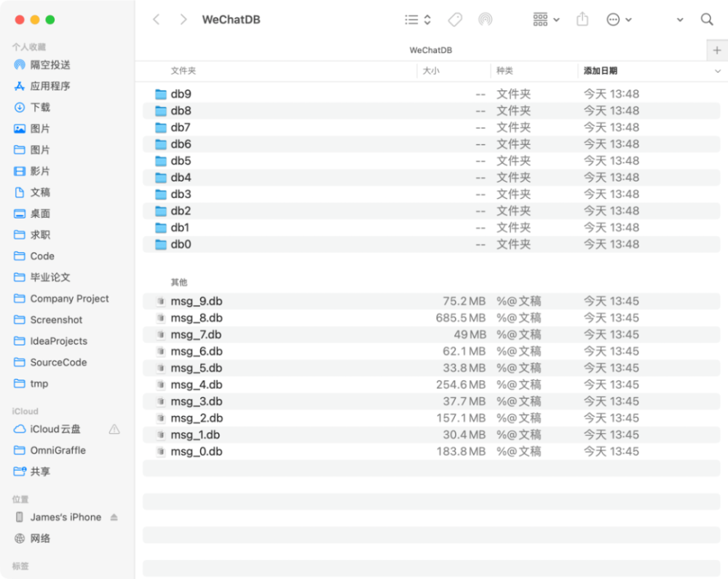Select the db1 folder
728x579 pixels.
pyautogui.click(x=431, y=227)
